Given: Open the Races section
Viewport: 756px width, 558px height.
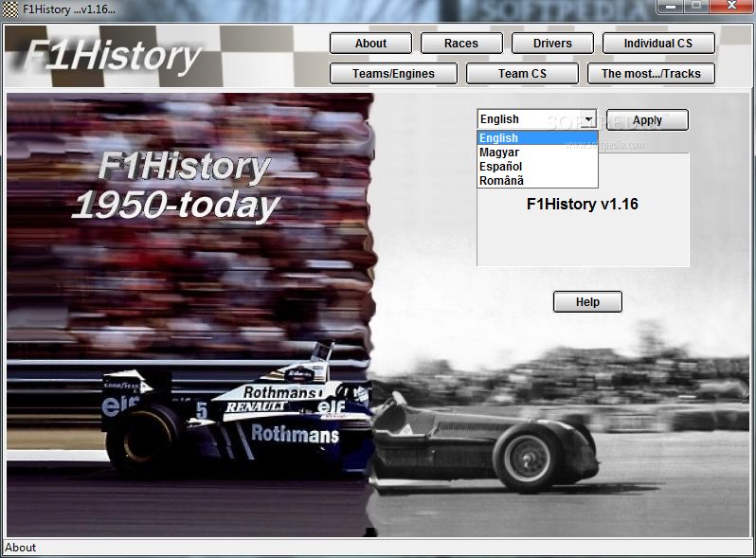Looking at the screenshot, I should coord(461,44).
